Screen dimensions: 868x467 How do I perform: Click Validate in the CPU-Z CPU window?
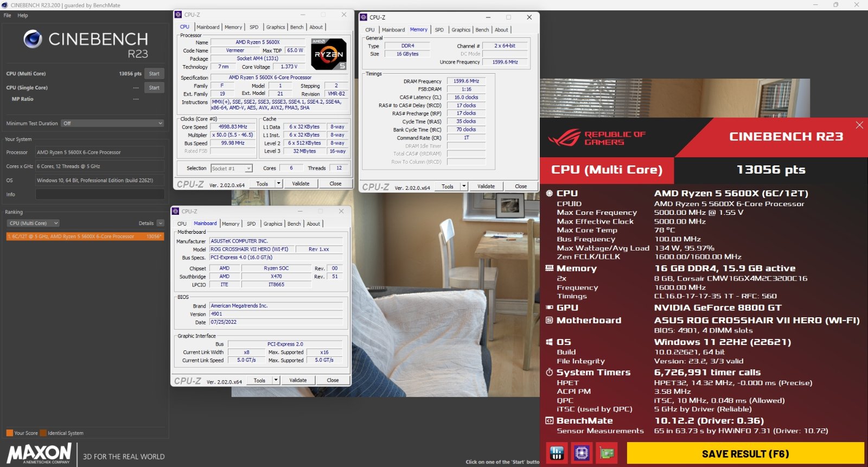click(x=301, y=184)
